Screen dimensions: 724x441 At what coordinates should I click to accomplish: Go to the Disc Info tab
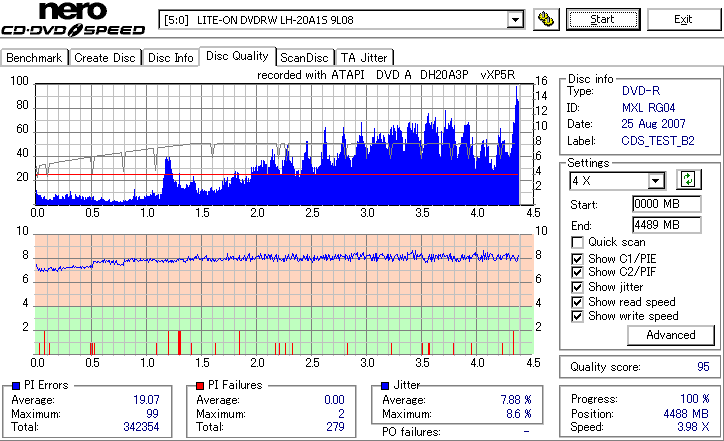pyautogui.click(x=170, y=58)
